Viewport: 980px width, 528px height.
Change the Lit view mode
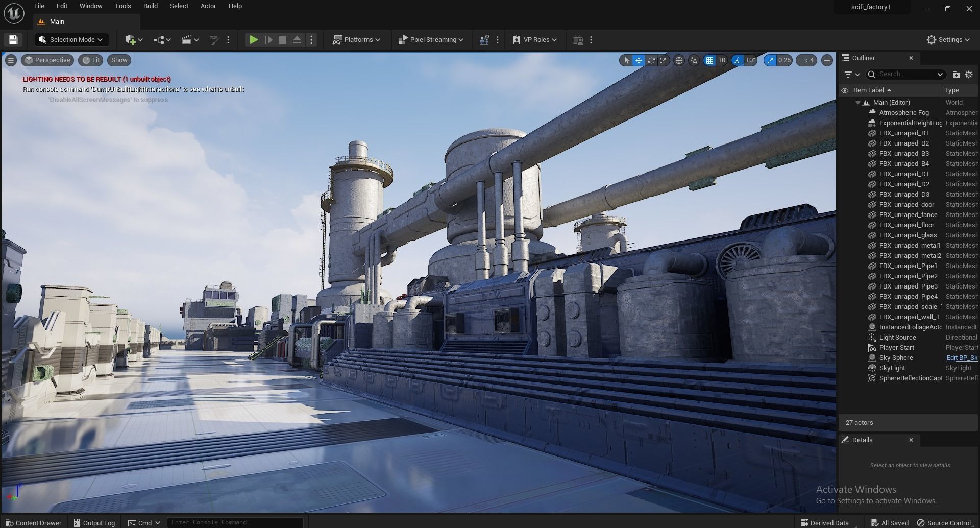click(91, 60)
